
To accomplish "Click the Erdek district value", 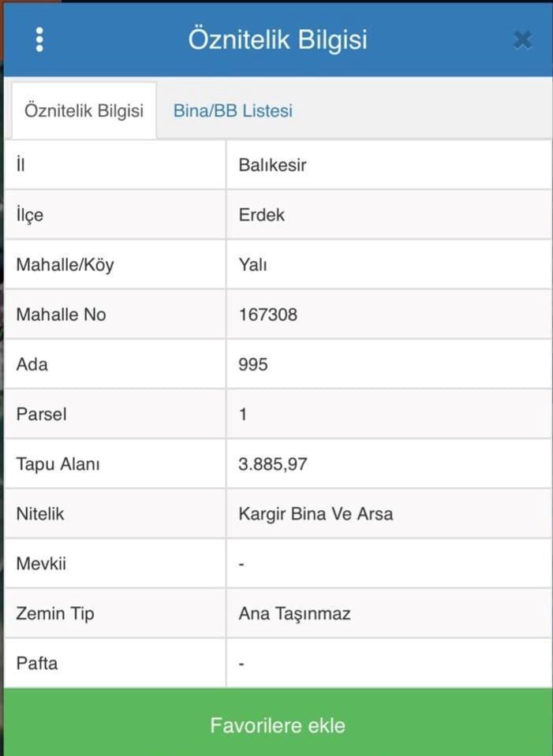I will coord(261,214).
